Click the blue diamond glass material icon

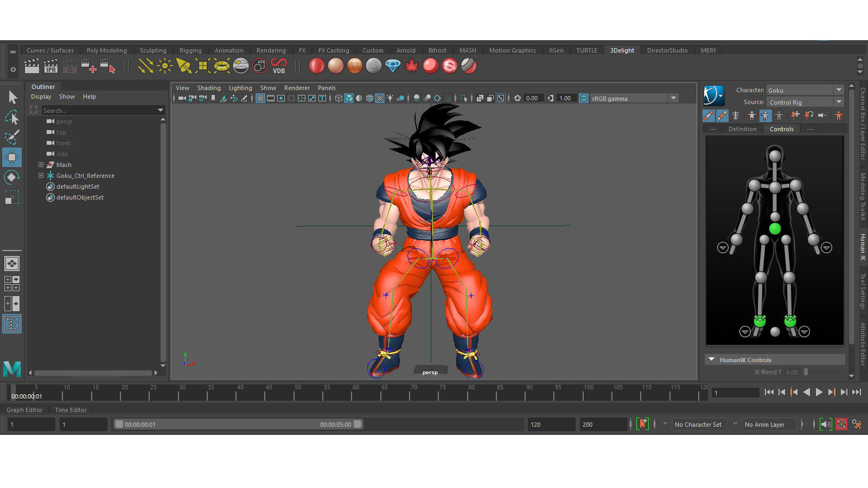(393, 66)
